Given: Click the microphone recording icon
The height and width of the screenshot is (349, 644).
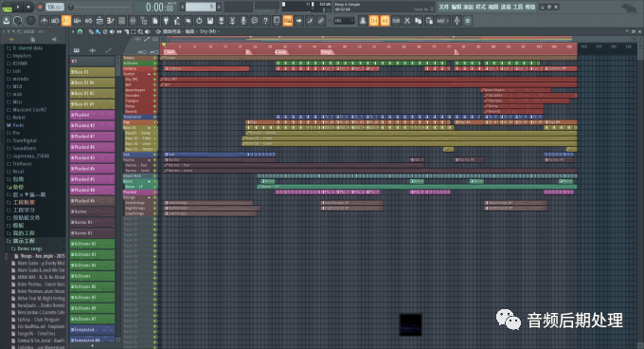Looking at the screenshot, I should point(243,21).
